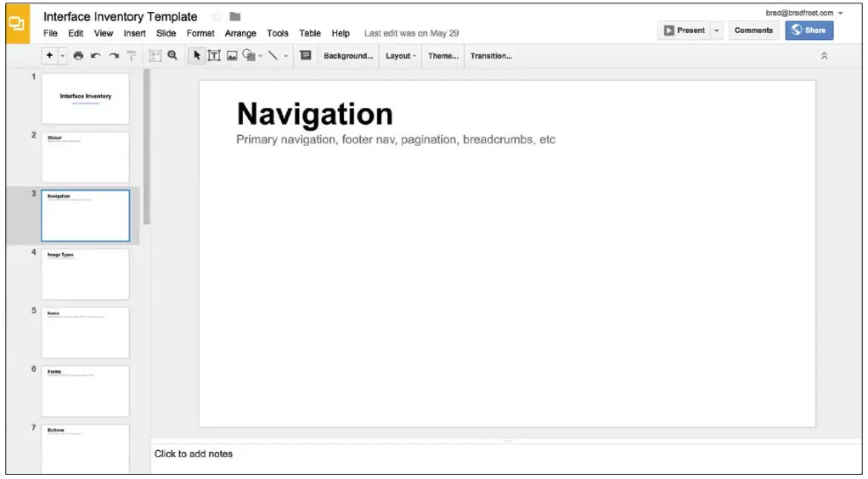Open the Insert menu
Image resolution: width=868 pixels, height=479 pixels.
point(134,33)
